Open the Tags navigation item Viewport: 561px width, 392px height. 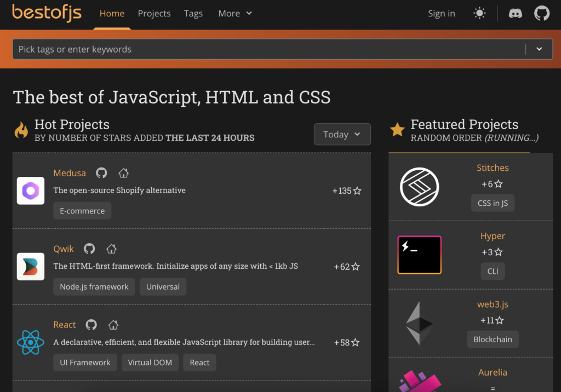click(193, 14)
